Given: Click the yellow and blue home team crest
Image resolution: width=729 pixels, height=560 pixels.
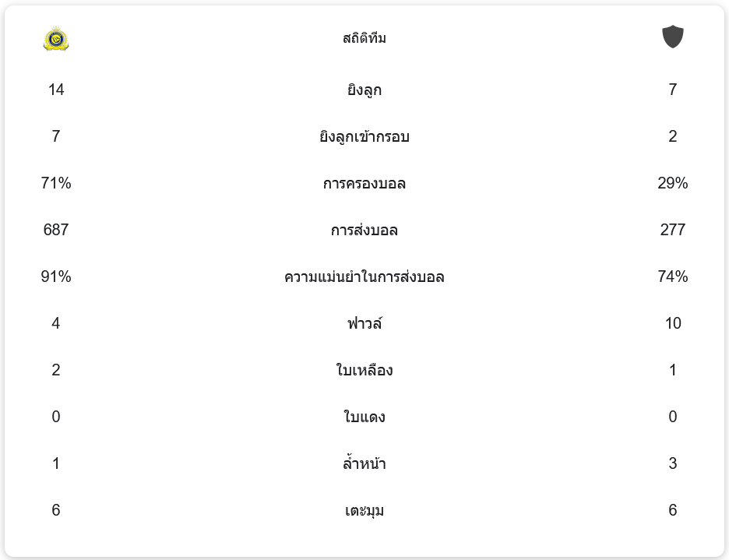Looking at the screenshot, I should coord(56,38).
